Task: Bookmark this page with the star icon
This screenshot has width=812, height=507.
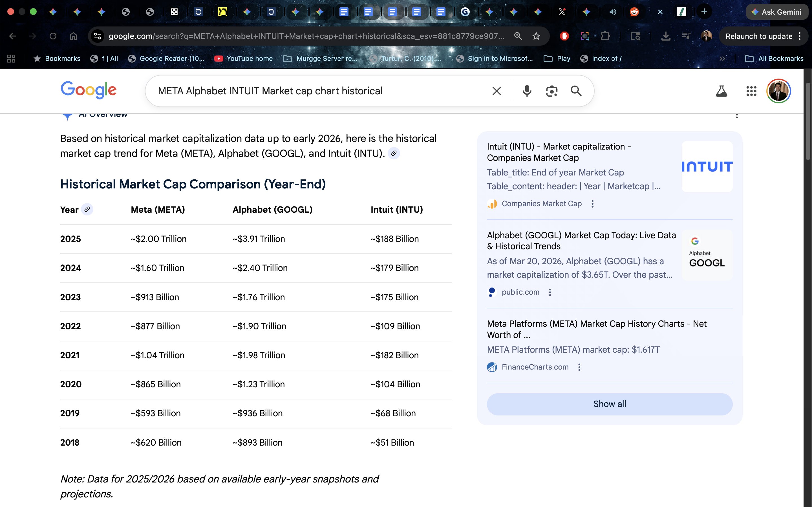Action: 536,36
